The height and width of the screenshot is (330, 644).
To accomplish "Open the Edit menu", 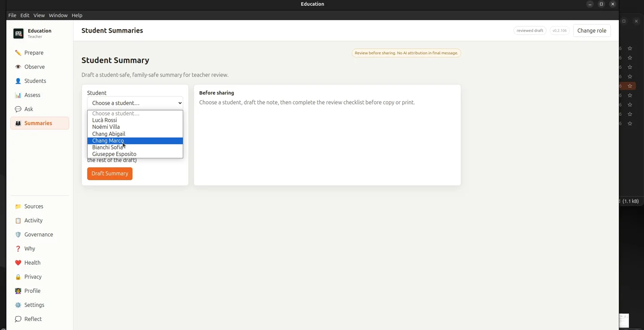I will click(x=25, y=15).
